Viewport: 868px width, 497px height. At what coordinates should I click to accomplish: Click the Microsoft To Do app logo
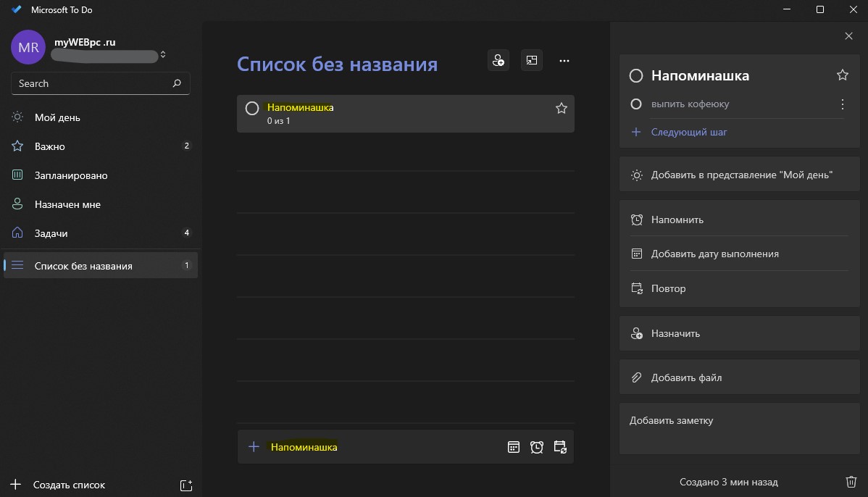pos(17,9)
